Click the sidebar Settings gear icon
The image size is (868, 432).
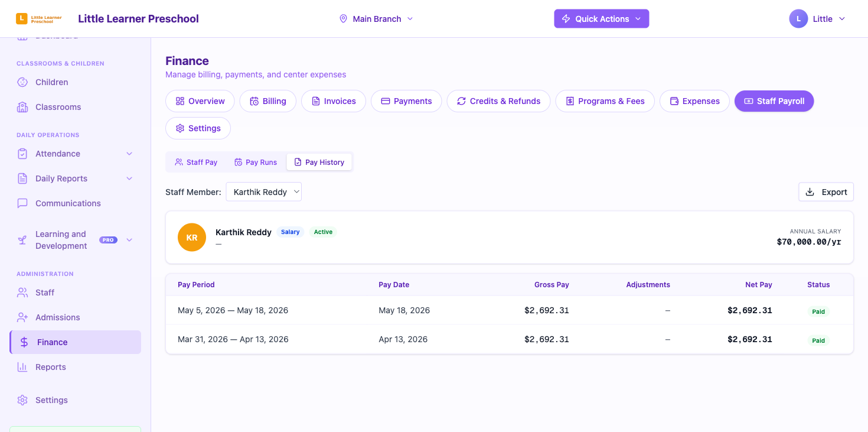click(x=22, y=400)
